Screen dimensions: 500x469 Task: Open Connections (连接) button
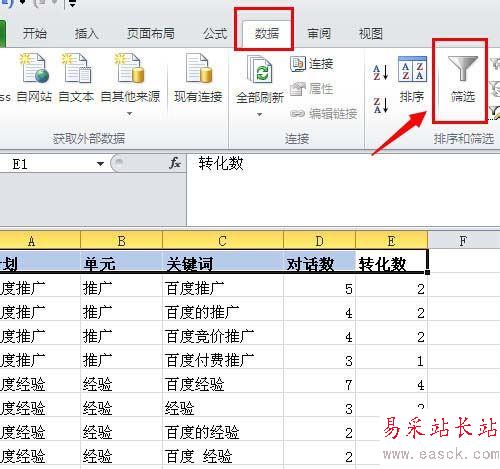point(312,64)
